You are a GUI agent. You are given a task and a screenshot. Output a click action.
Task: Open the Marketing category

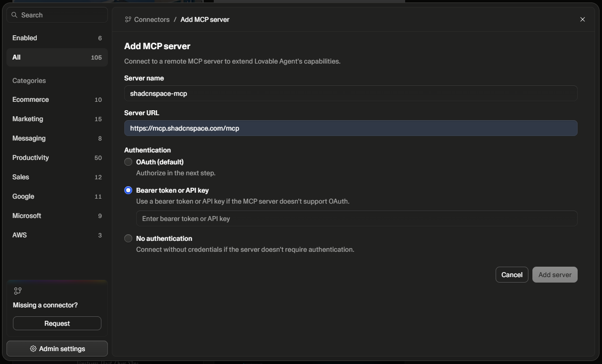coord(57,119)
